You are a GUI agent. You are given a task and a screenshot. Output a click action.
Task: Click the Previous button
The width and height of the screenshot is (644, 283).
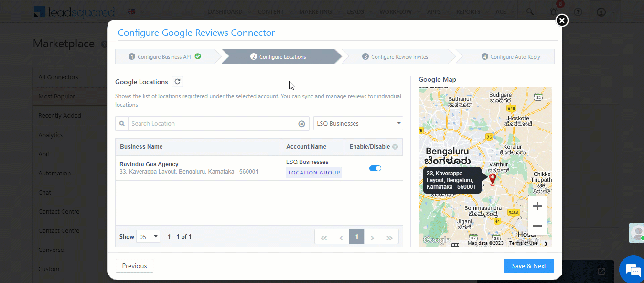coord(134,266)
